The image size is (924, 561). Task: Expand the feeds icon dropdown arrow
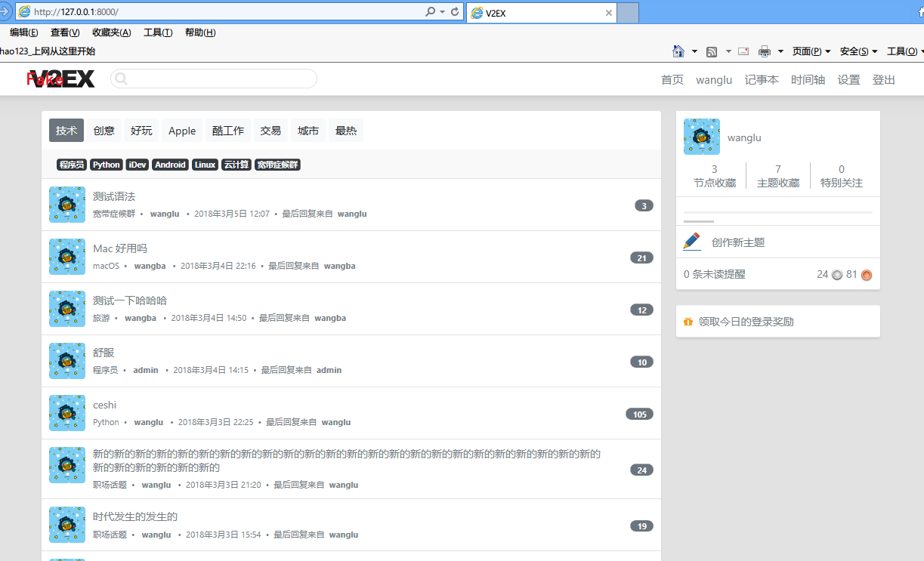(x=728, y=51)
